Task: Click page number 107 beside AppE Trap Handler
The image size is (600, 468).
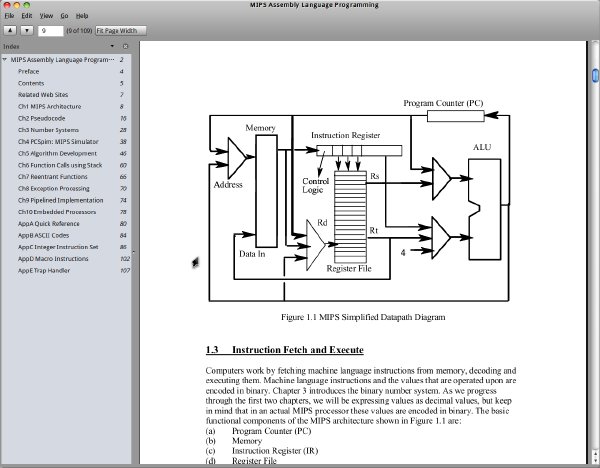Action: tap(125, 271)
